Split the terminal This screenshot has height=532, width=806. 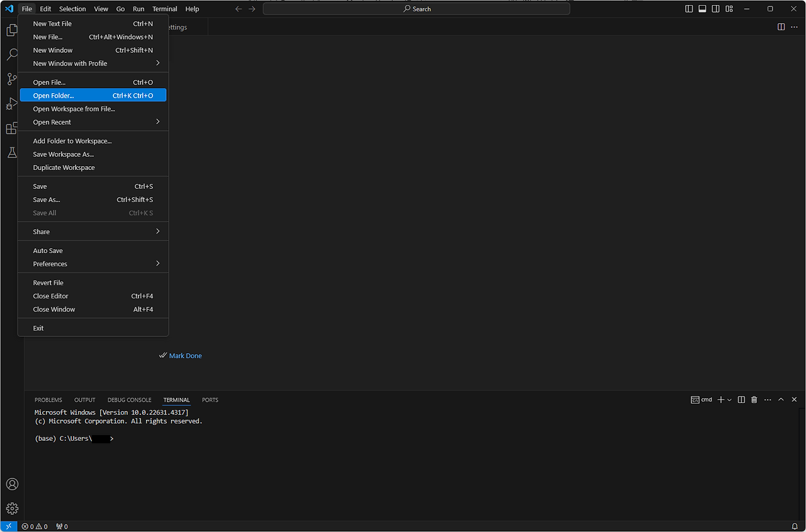[741, 399]
